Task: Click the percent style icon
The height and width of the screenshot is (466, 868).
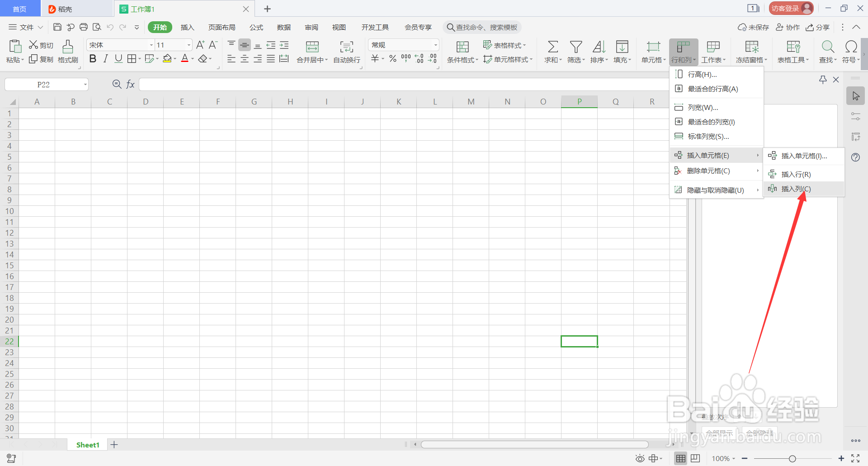Action: [x=393, y=58]
